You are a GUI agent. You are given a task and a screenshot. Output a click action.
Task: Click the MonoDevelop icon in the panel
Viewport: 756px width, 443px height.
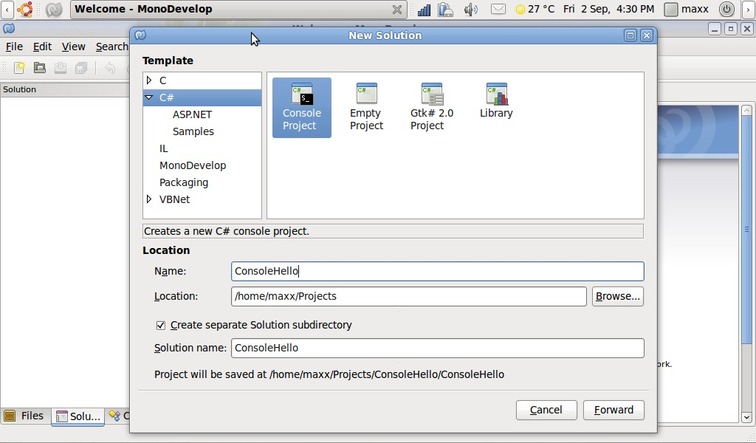54,9
